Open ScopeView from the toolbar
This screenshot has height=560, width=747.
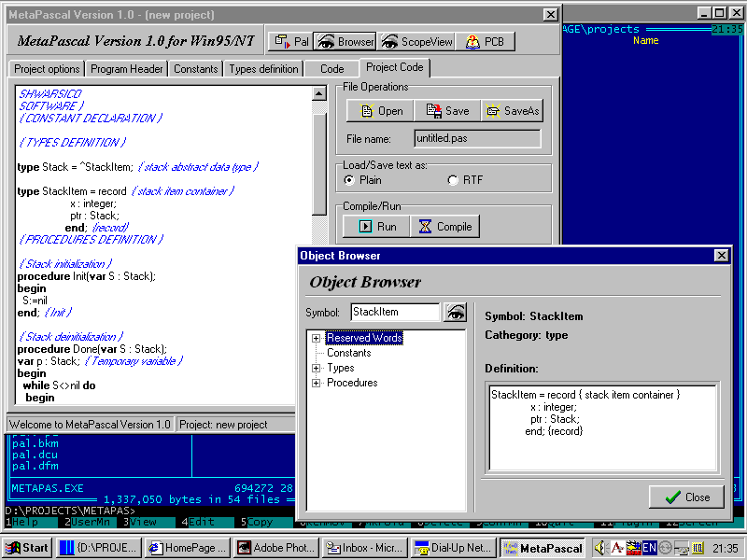click(x=416, y=41)
